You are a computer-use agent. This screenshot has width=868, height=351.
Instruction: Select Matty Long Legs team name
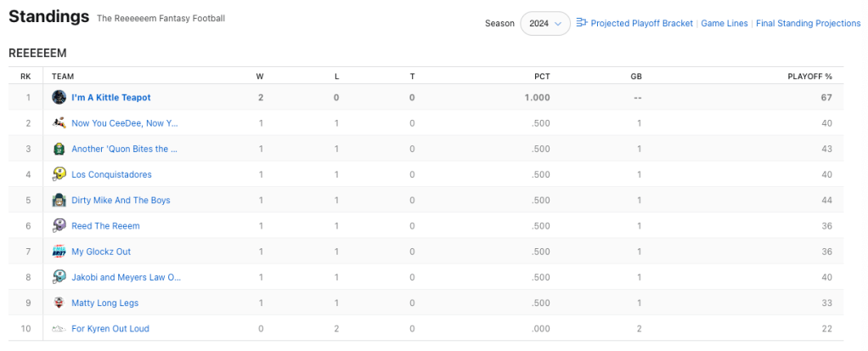pyautogui.click(x=104, y=303)
